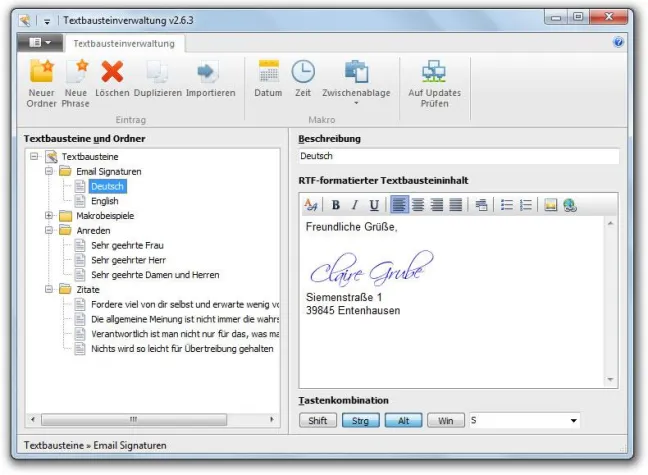The width and height of the screenshot is (648, 475).
Task: Select Sehr geehrte Damen und Herren
Action: coord(155,275)
